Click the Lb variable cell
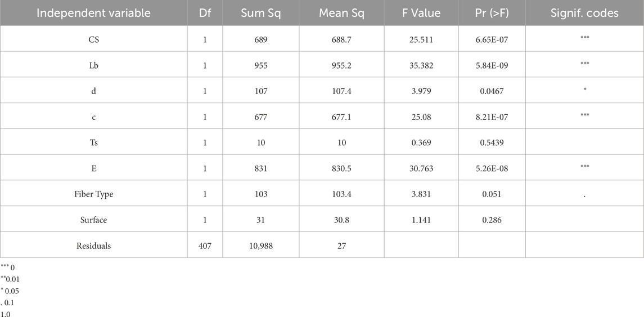This screenshot has width=644, height=317. [x=93, y=65]
